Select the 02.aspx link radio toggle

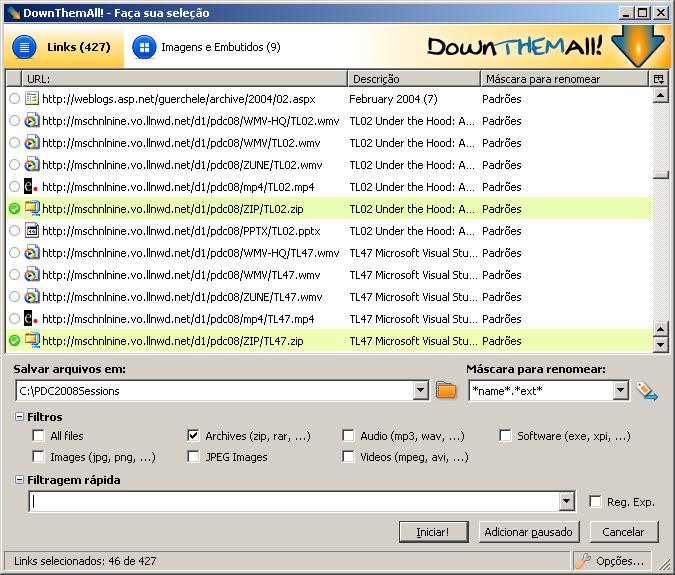click(14, 99)
